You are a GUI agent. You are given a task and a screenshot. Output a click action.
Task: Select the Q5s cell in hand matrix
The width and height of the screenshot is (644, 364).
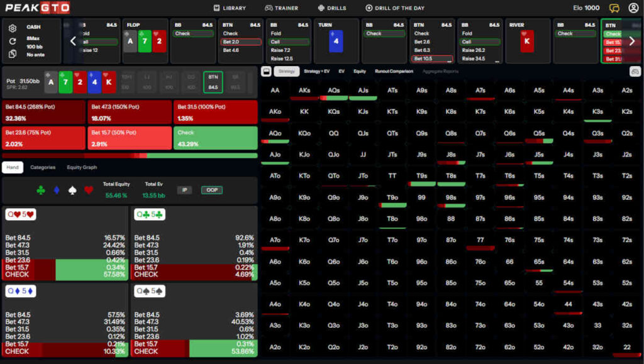pyautogui.click(x=539, y=133)
